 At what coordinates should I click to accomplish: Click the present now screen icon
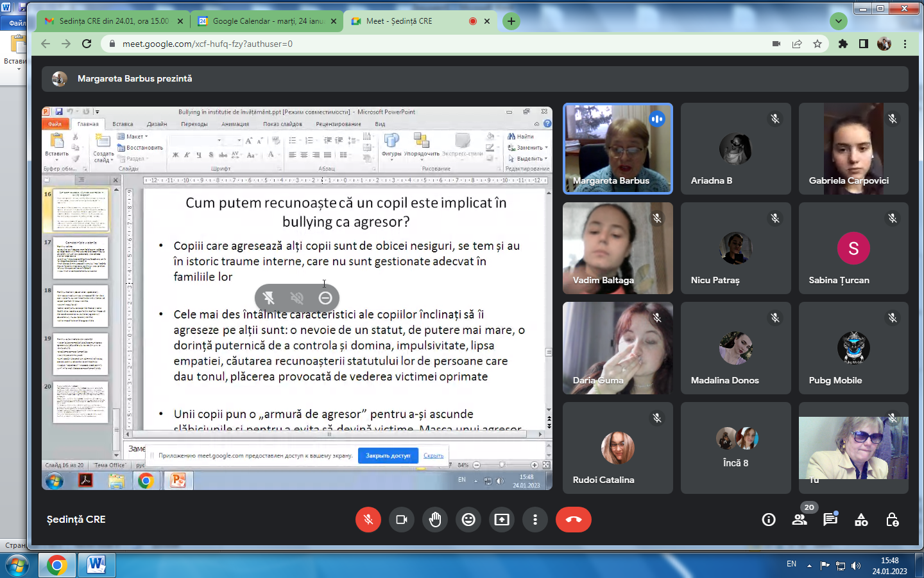(x=502, y=520)
